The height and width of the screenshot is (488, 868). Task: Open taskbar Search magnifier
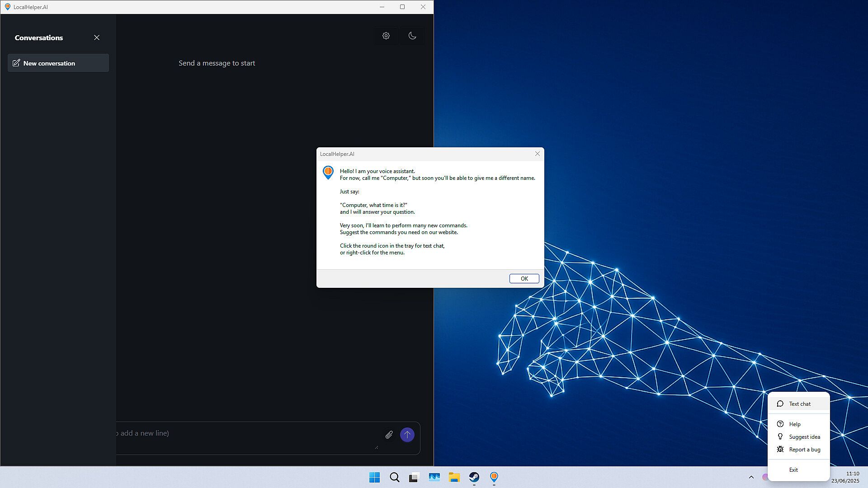[394, 477]
